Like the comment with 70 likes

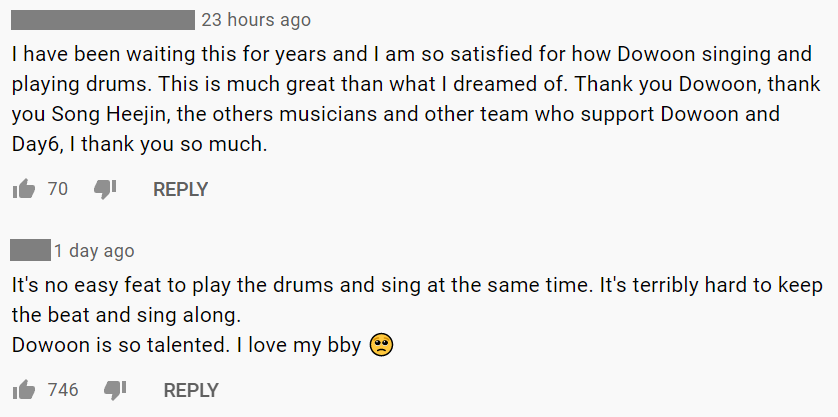[24, 189]
